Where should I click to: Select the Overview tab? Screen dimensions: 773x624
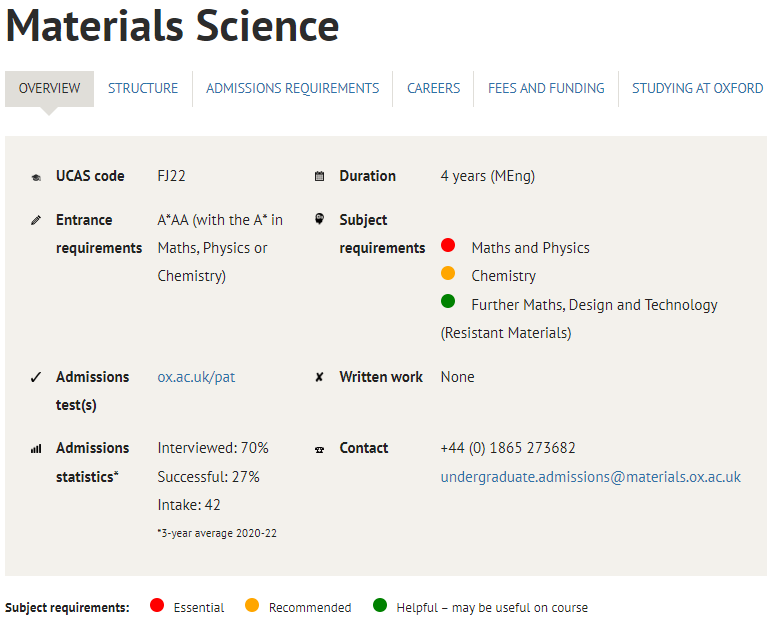[49, 88]
